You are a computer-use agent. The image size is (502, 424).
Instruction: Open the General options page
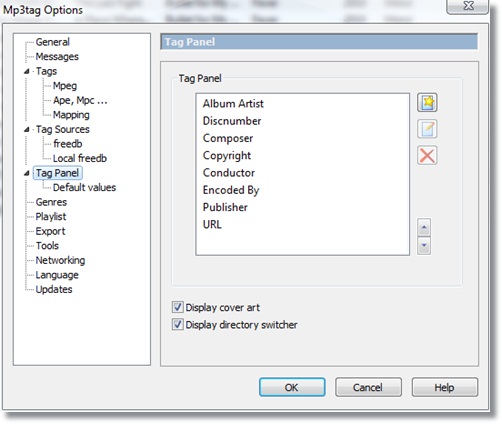coord(53,42)
